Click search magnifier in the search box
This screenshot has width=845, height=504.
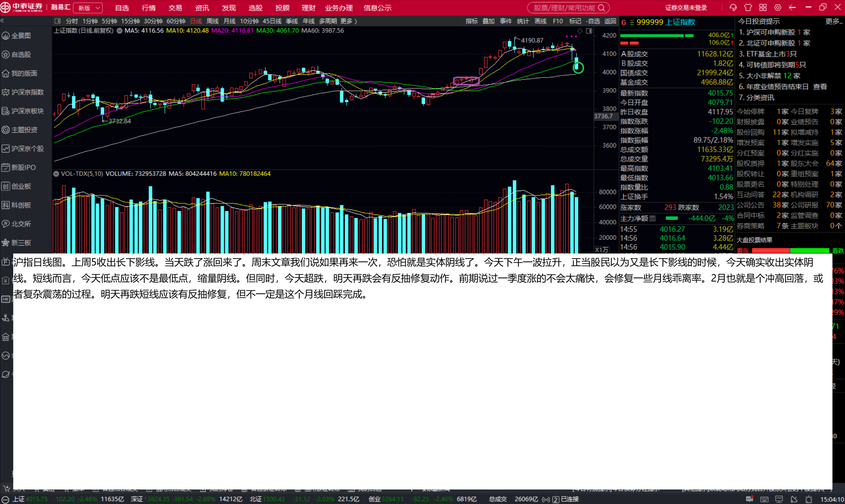(601, 8)
